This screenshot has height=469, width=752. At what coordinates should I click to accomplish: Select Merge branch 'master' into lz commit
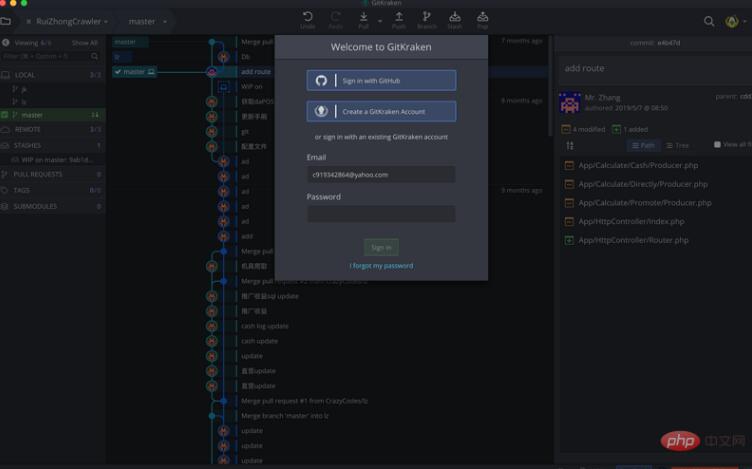[285, 416]
